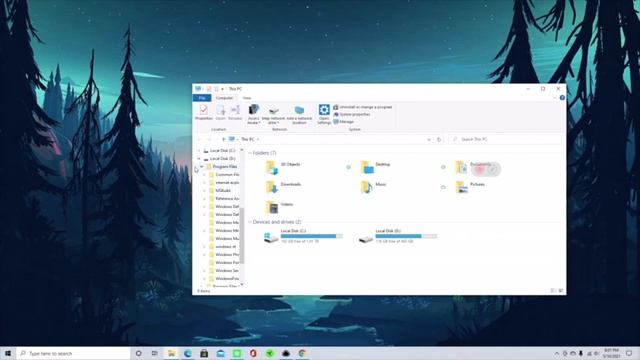This screenshot has height=360, width=640.
Task: Select Local Disk (C:) under Devices and drives
Action: click(303, 236)
